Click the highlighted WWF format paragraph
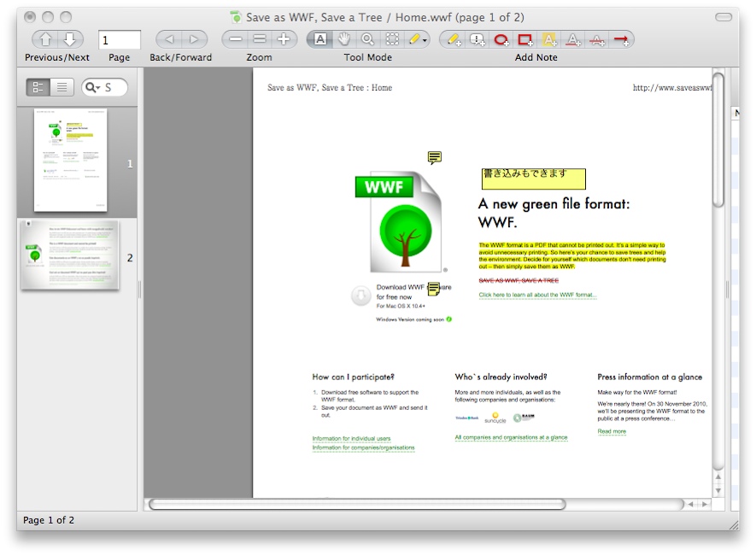This screenshot has width=756, height=556. [571, 255]
